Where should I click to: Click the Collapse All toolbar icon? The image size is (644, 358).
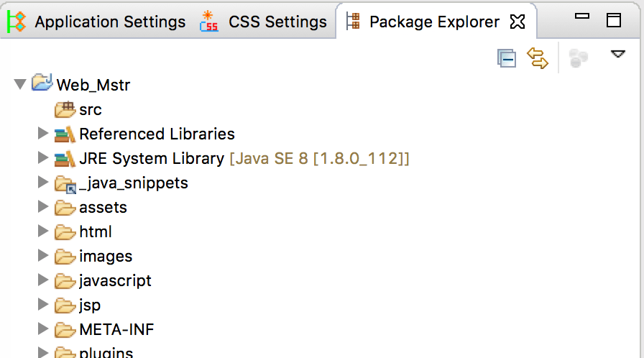point(507,59)
